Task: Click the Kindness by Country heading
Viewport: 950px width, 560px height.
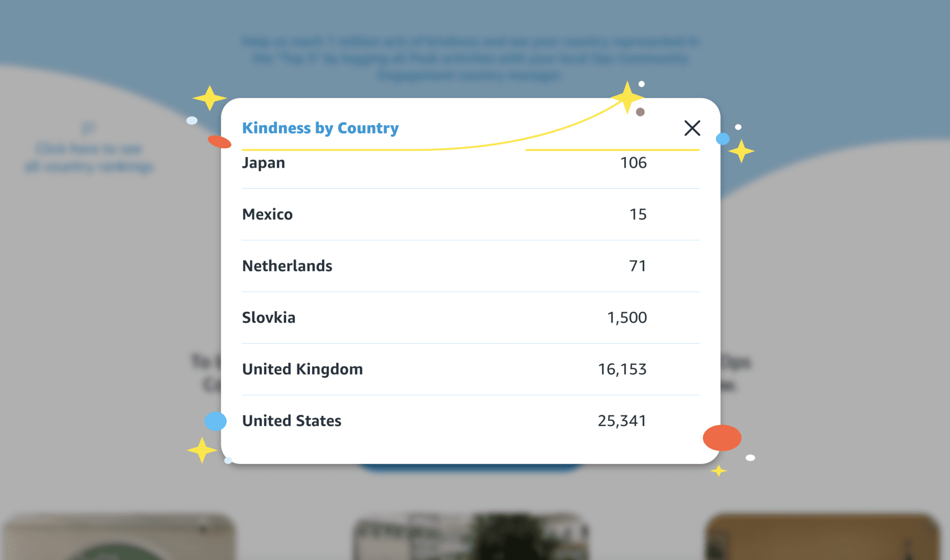Action: (x=320, y=128)
